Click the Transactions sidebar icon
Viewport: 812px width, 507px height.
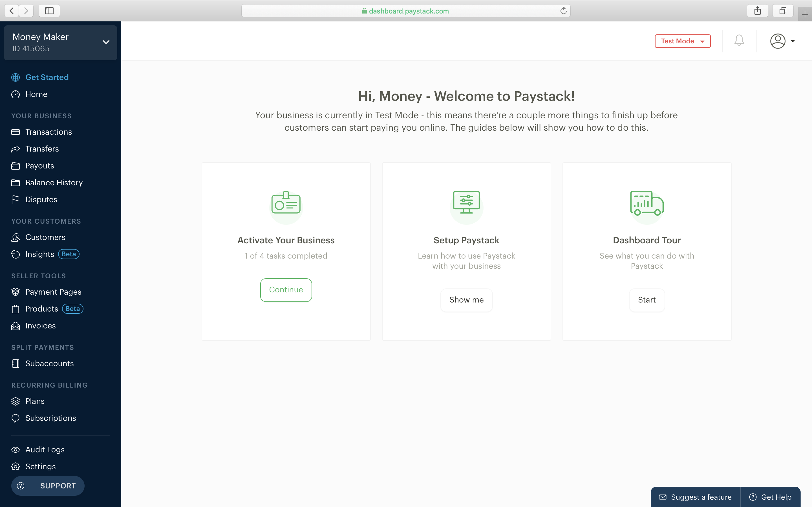pyautogui.click(x=16, y=132)
